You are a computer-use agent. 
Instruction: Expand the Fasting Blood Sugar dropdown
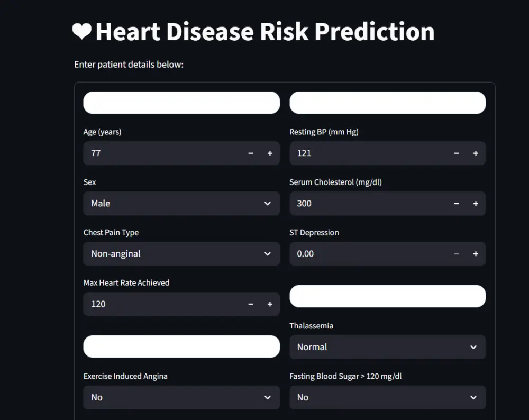pos(388,397)
